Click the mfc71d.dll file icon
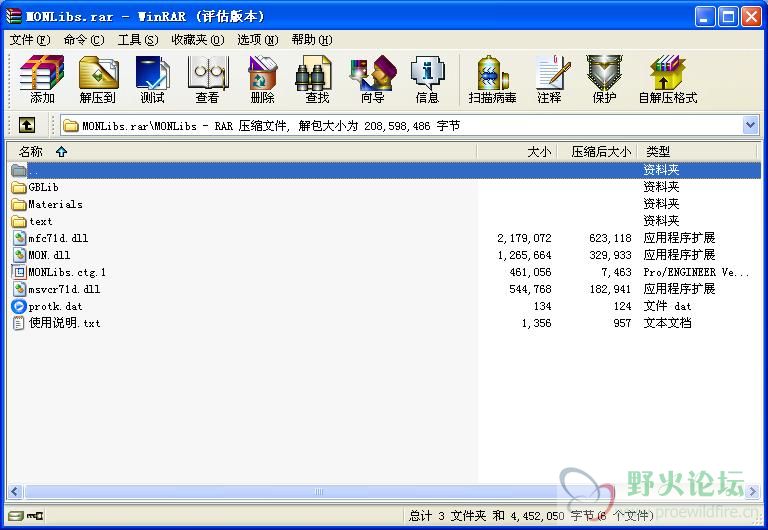 click(x=19, y=239)
